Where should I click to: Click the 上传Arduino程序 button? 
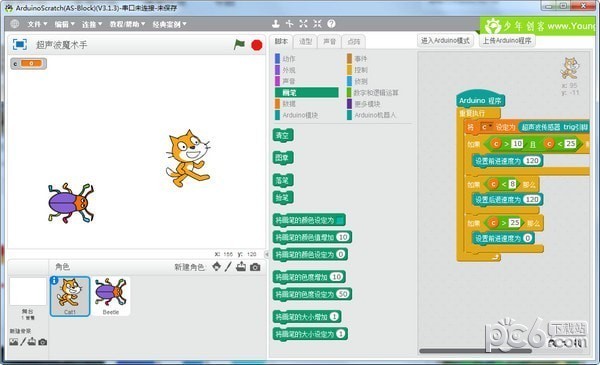point(507,41)
